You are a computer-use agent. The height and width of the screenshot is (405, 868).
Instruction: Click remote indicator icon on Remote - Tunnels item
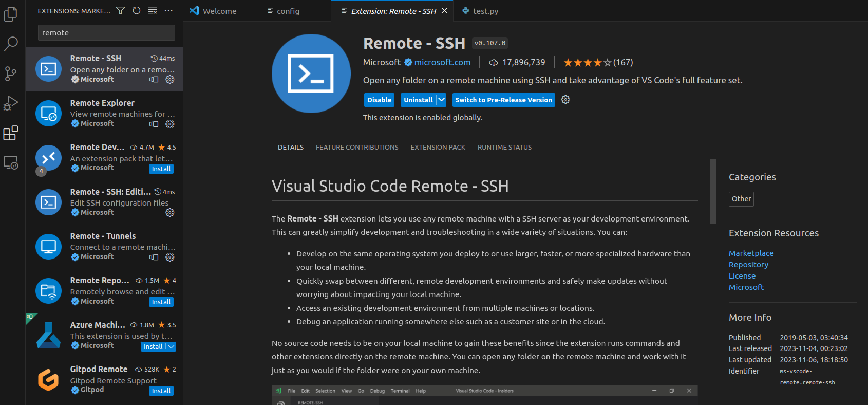[154, 257]
